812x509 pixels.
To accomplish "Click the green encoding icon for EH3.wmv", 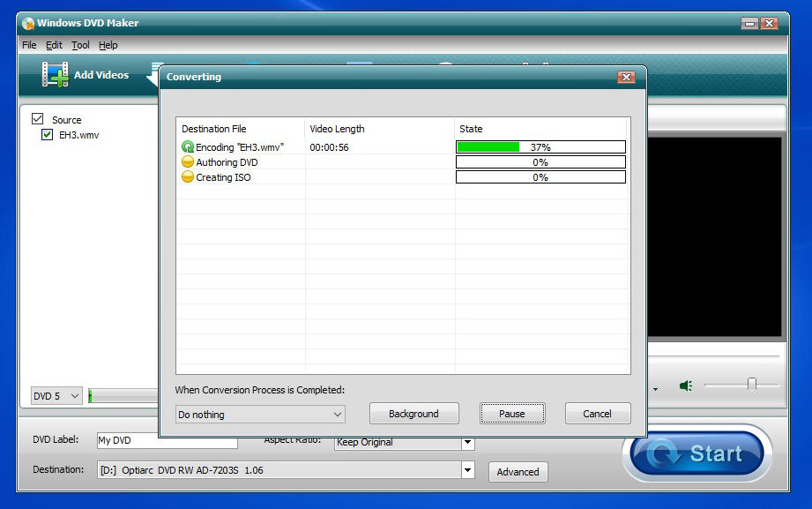I will click(188, 147).
